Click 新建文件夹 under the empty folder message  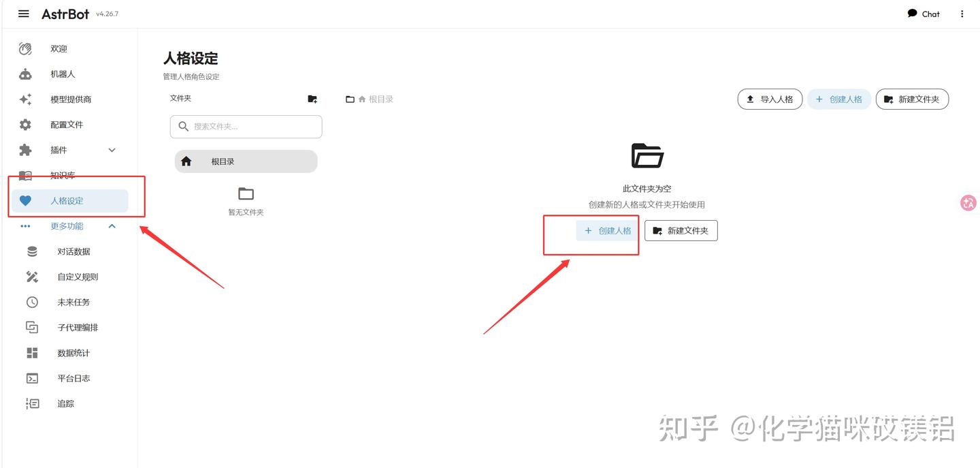681,231
